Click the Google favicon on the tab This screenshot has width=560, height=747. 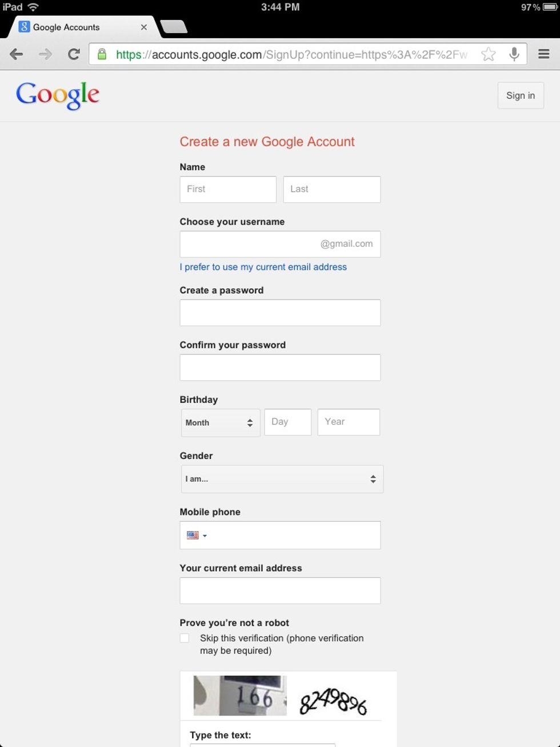tap(25, 27)
